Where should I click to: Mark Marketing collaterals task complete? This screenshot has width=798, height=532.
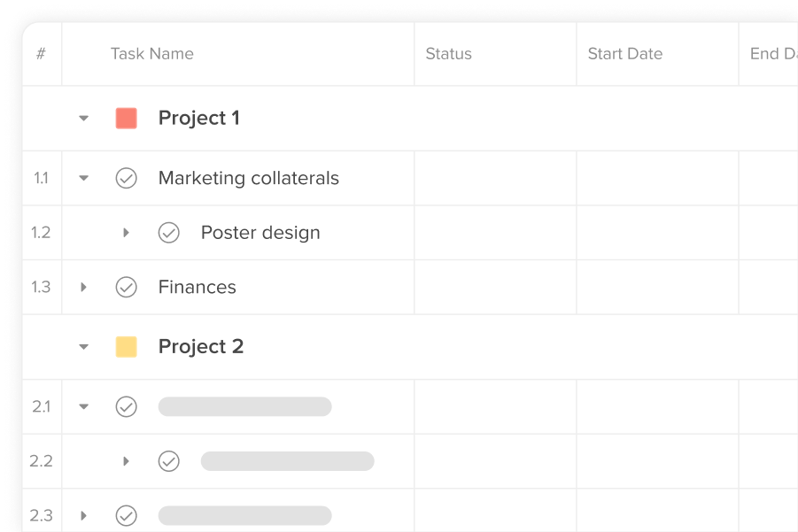click(x=127, y=178)
